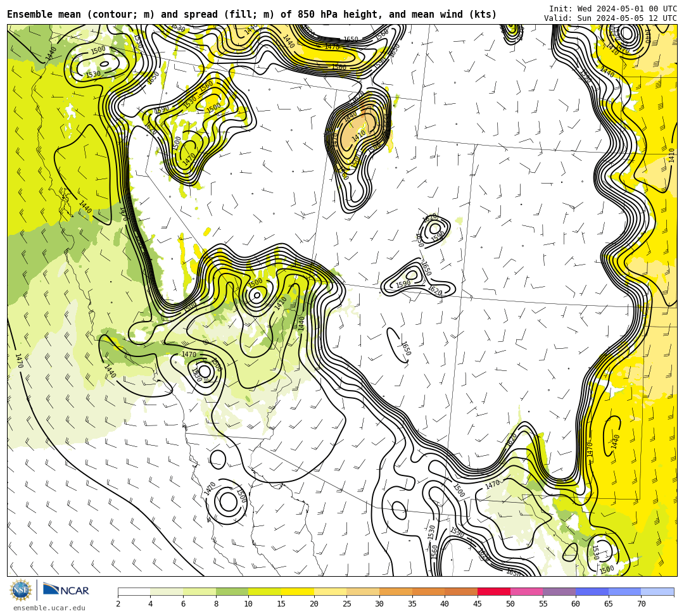Click the colorbar tick label '50'
Viewport: 684px width, 616px height.
[x=510, y=604]
